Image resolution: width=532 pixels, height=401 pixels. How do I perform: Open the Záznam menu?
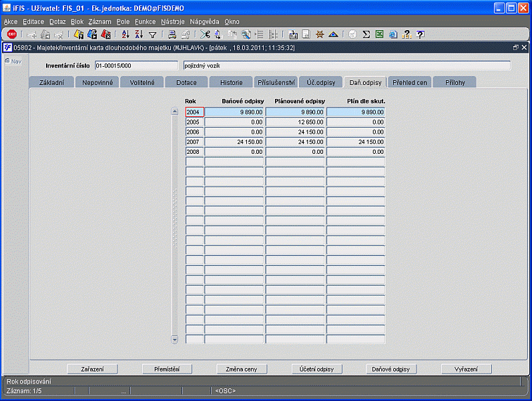click(x=99, y=22)
